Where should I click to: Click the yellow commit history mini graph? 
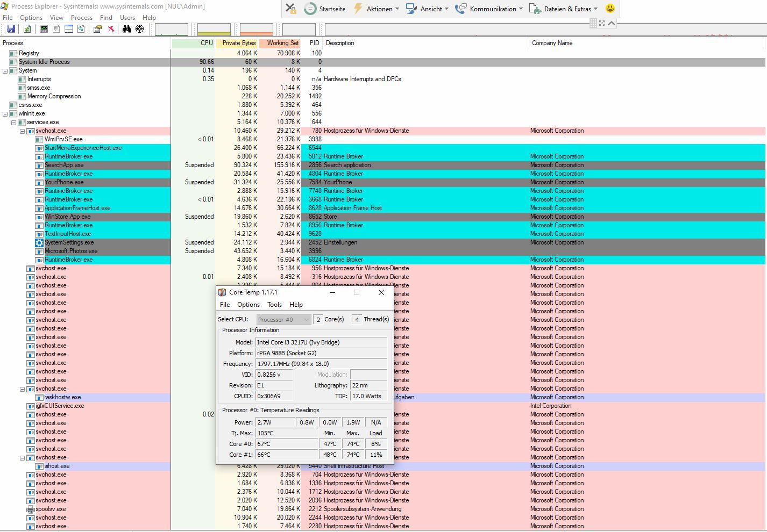[x=214, y=29]
